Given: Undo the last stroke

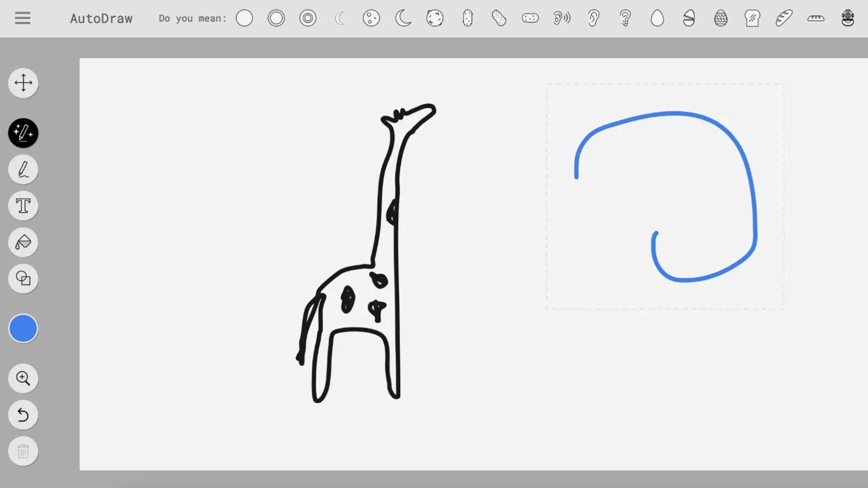Looking at the screenshot, I should [23, 415].
